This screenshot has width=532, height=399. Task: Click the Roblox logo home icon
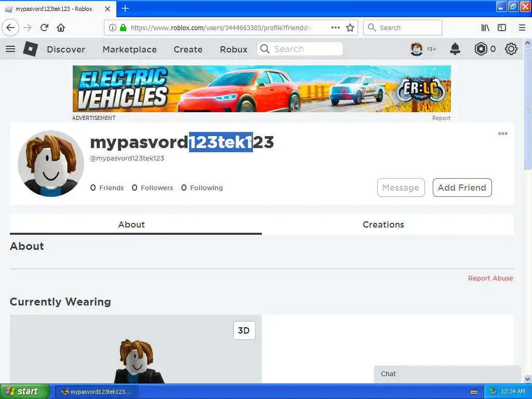(31, 49)
